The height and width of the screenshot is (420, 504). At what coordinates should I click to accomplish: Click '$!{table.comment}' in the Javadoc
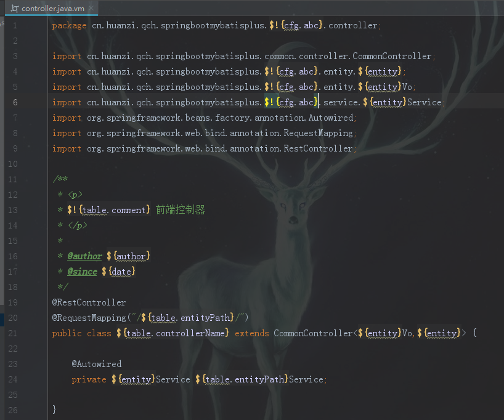point(108,210)
